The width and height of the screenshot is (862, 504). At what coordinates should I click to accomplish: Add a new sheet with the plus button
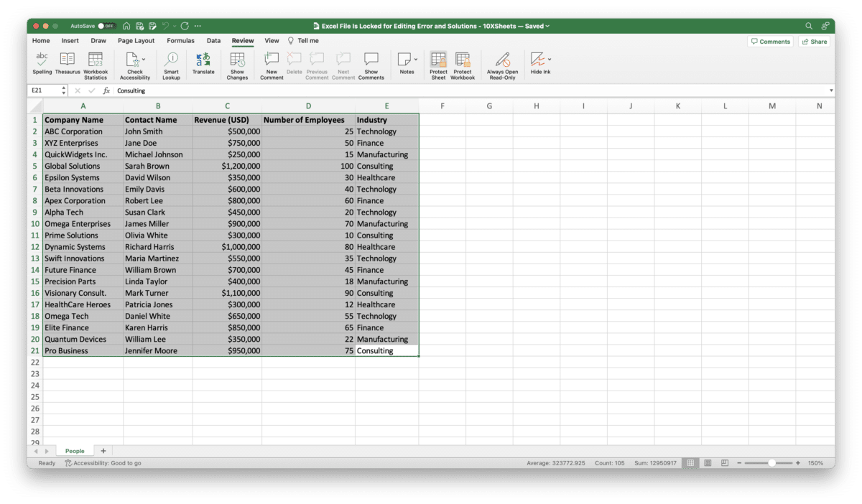pos(103,450)
